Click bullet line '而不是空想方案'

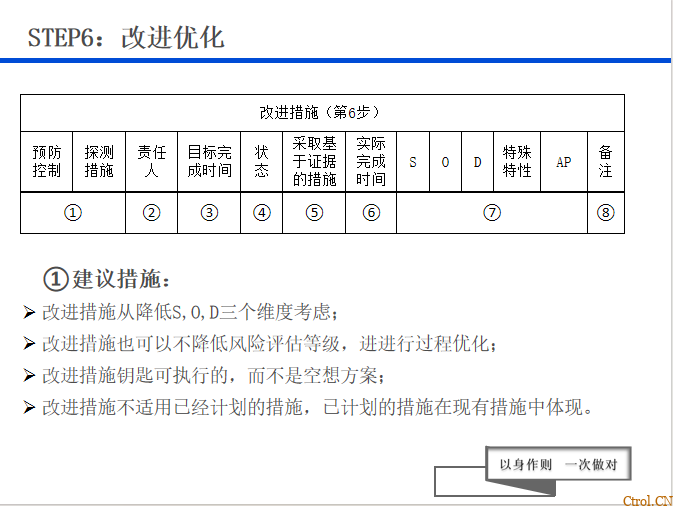click(213, 376)
